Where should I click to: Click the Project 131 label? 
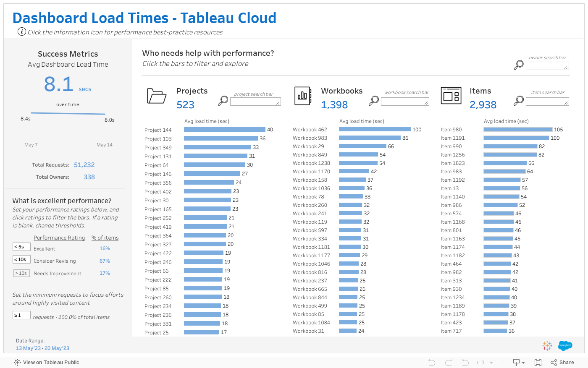point(158,156)
